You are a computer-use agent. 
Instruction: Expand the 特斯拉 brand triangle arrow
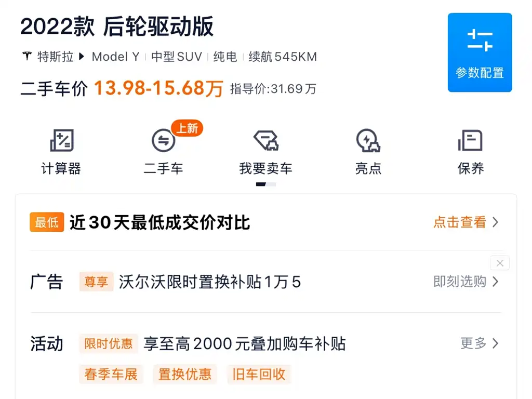click(81, 56)
